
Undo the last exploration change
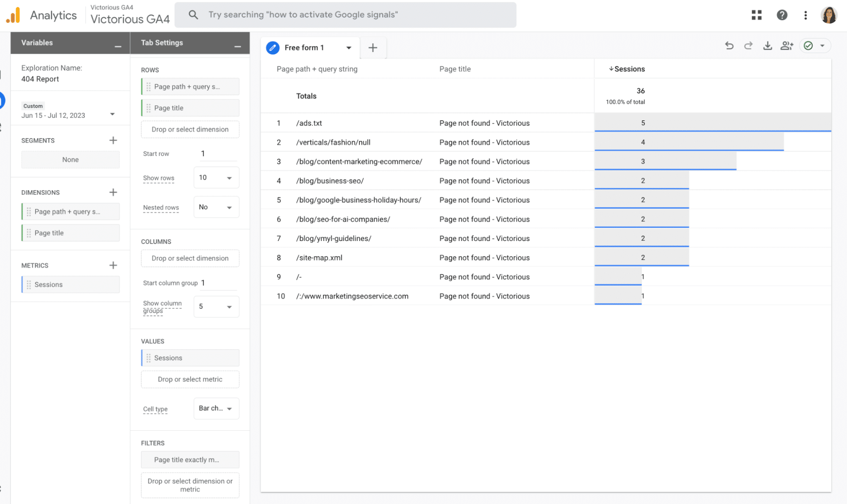coord(729,46)
